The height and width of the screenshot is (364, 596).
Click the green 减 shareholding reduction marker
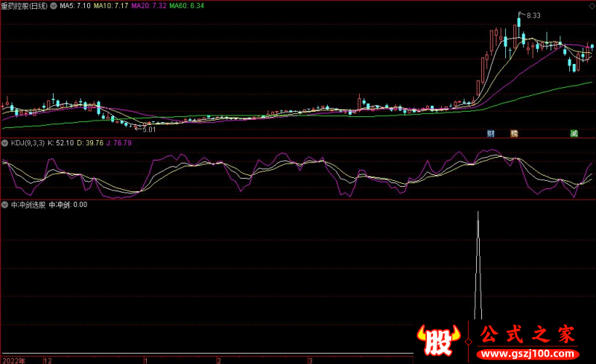[574, 134]
